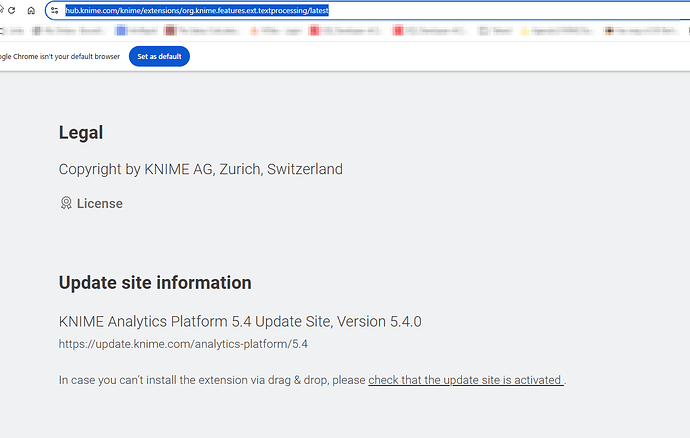Open the gray grid-icon bookmark on the left of the bookmarks bar

pyautogui.click(x=67, y=30)
